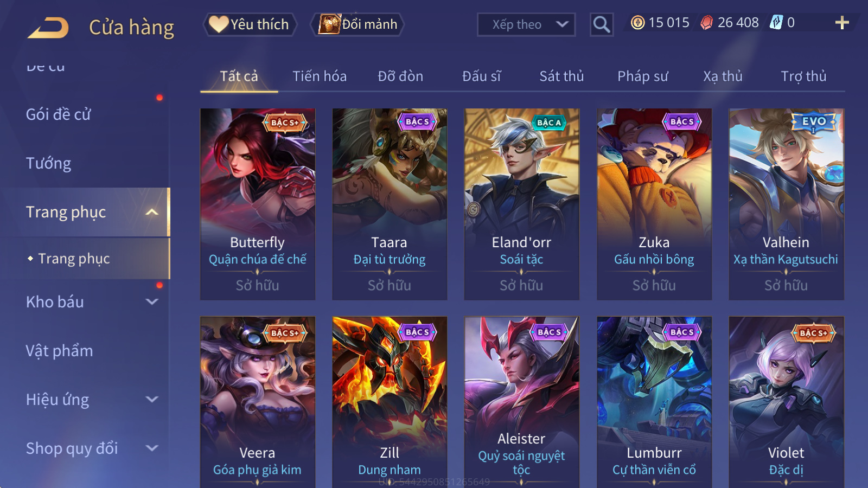Collapse the Trang phục sidebar section
Screen dimensions: 868x488
click(152, 212)
